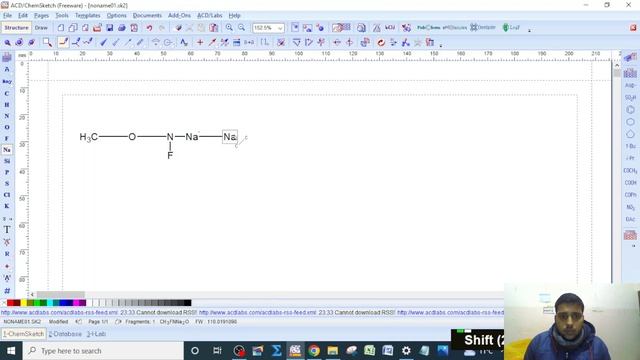
Task: Pick the yellow color swatch
Action: tap(24, 303)
